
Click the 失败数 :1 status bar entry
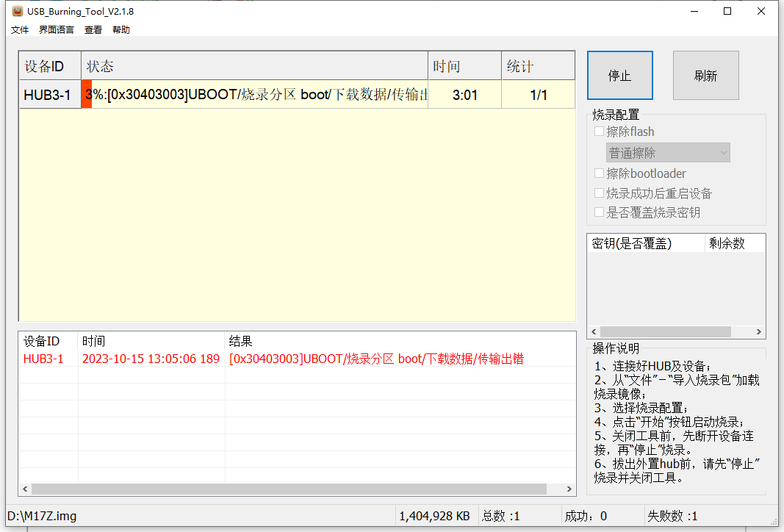point(672,516)
